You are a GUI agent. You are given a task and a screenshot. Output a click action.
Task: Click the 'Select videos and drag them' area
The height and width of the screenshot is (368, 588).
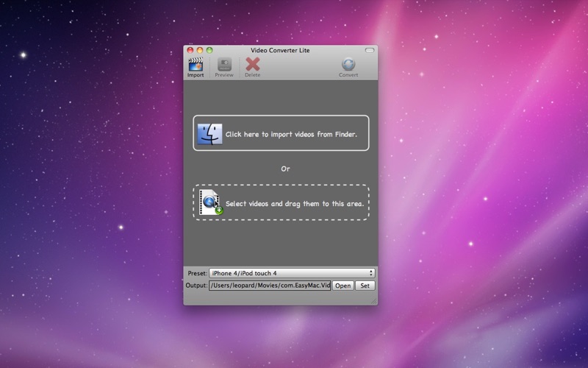(x=281, y=202)
